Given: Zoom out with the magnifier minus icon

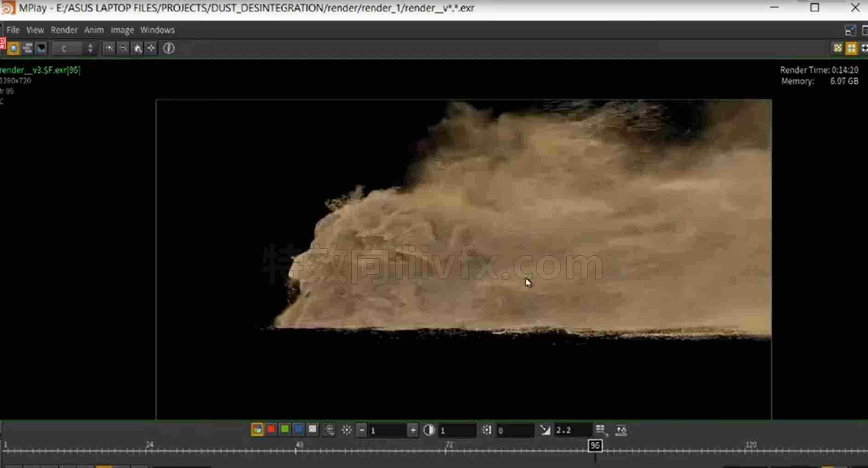Looking at the screenshot, I should pyautogui.click(x=123, y=48).
